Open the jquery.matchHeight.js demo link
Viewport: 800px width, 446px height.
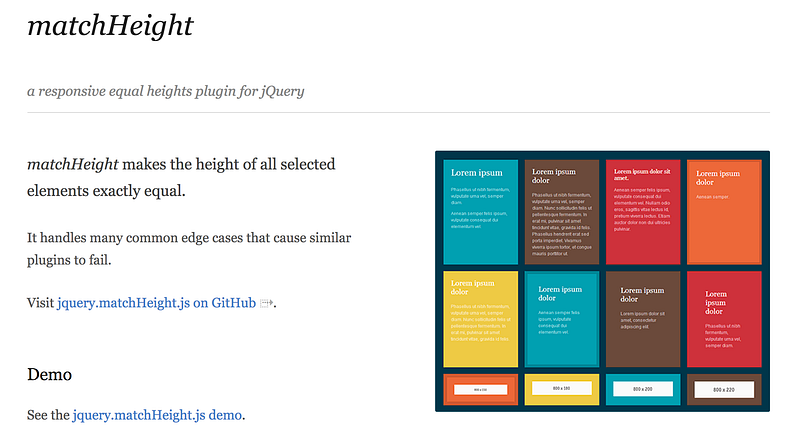point(157,415)
